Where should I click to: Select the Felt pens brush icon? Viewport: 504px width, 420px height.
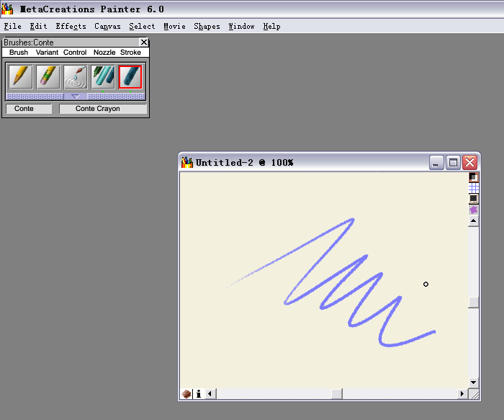(x=103, y=77)
